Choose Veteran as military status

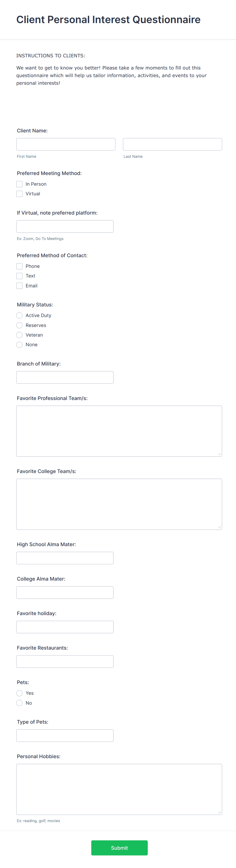20,335
